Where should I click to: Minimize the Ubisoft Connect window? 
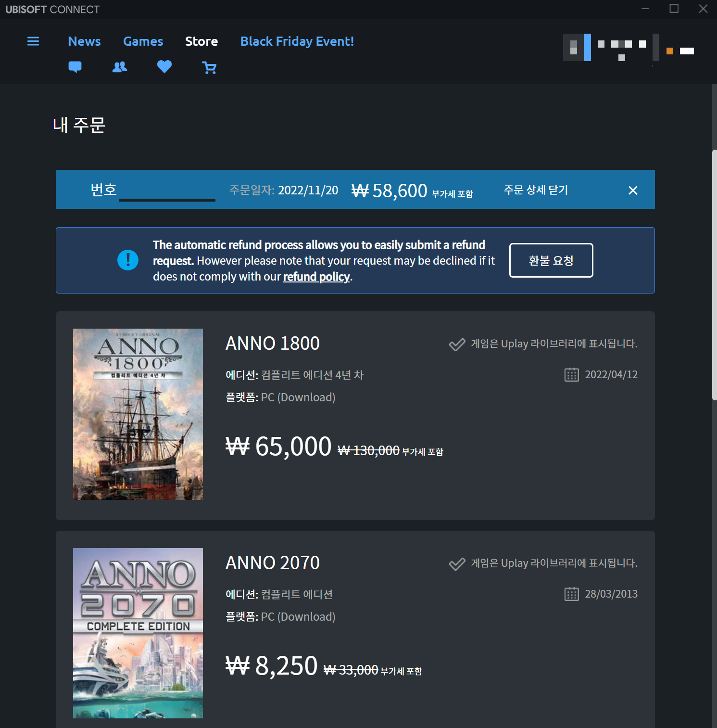(x=645, y=9)
